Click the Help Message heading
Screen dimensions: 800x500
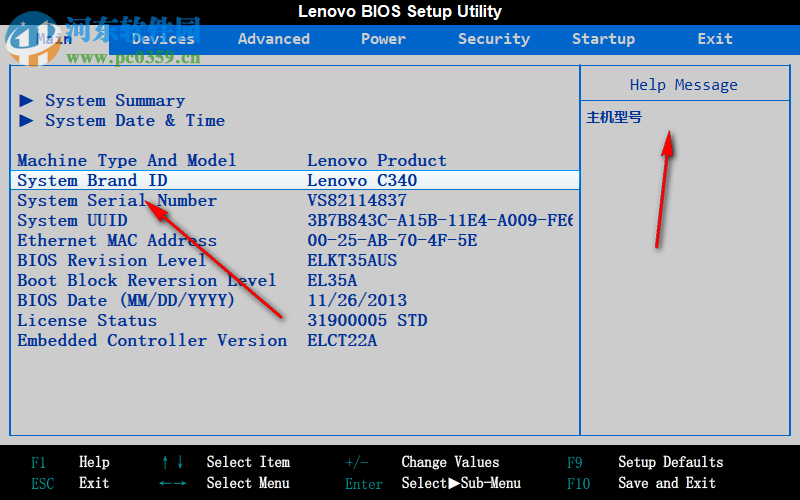point(684,85)
